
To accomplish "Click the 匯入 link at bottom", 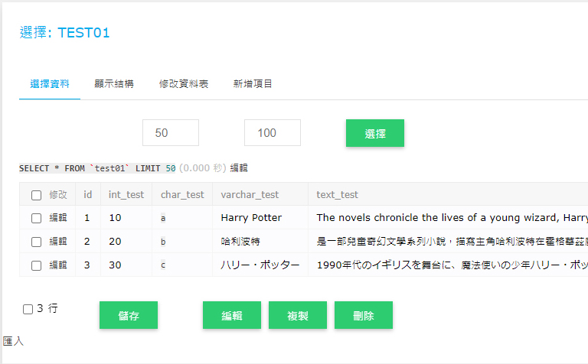I will click(13, 341).
